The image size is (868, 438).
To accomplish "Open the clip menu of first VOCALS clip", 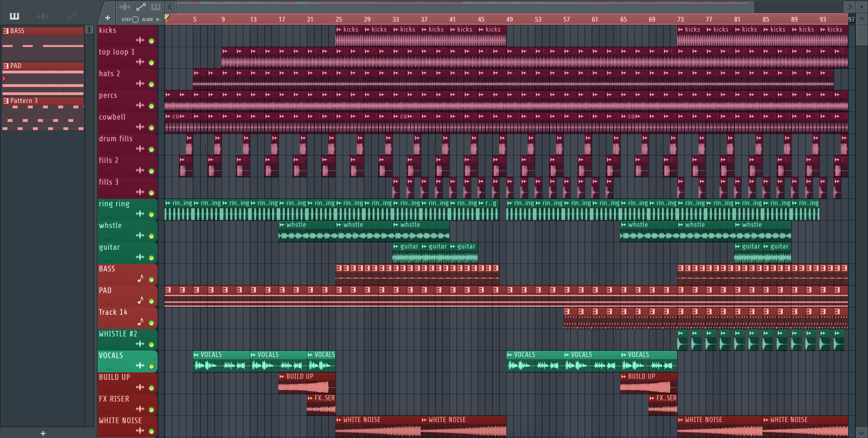I will 197,355.
